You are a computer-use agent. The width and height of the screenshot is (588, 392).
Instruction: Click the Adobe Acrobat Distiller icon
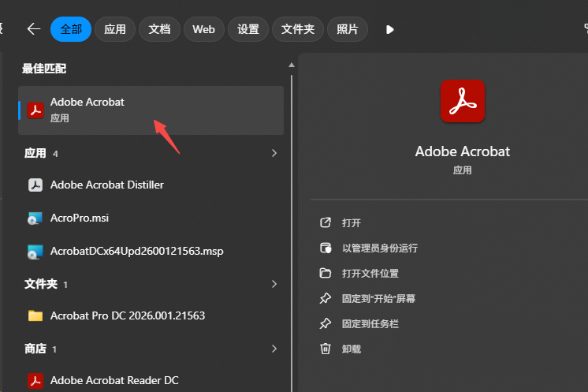pyautogui.click(x=35, y=185)
